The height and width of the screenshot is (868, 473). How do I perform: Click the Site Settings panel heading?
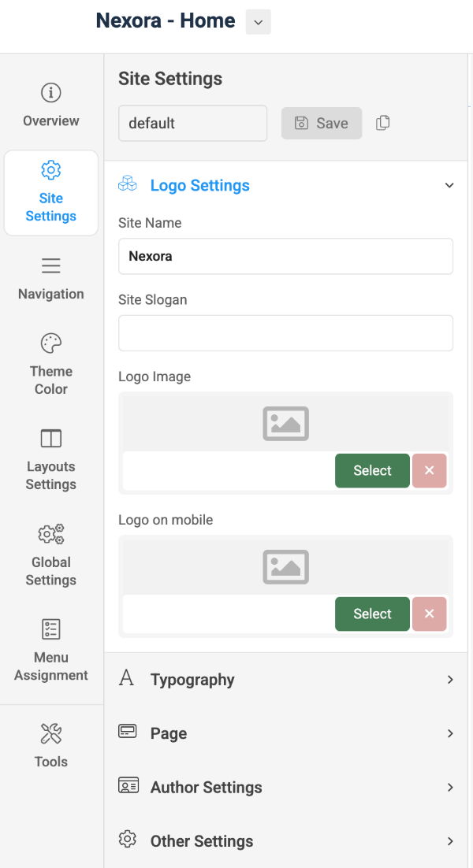coord(170,79)
